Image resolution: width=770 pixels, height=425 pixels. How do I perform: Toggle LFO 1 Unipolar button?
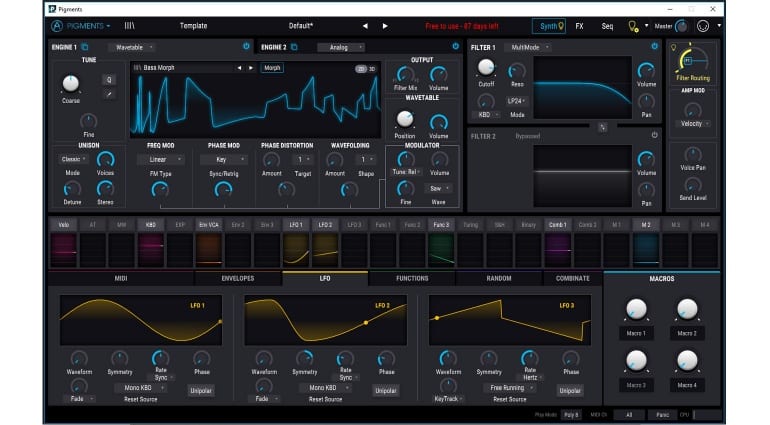pyautogui.click(x=201, y=391)
